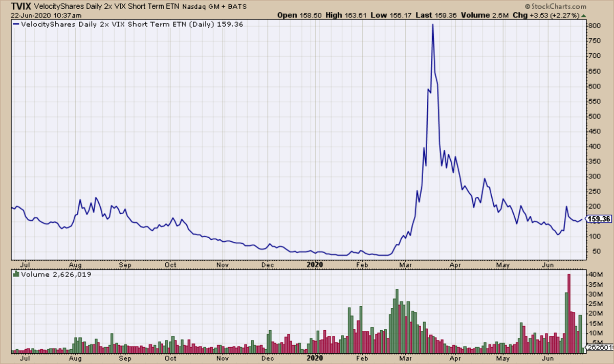614x364 pixels.
Task: Click the 650 price axis label
Action: tap(594, 71)
